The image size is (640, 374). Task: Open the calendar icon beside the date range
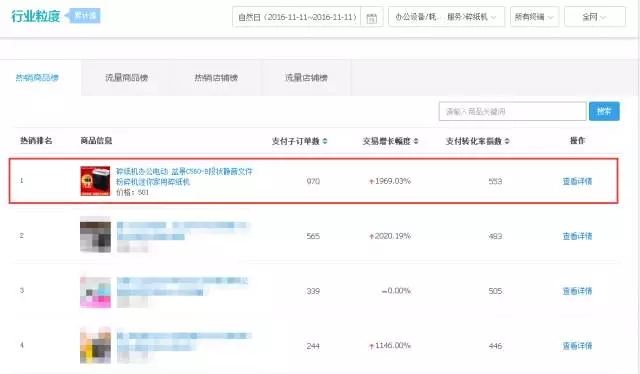[371, 18]
